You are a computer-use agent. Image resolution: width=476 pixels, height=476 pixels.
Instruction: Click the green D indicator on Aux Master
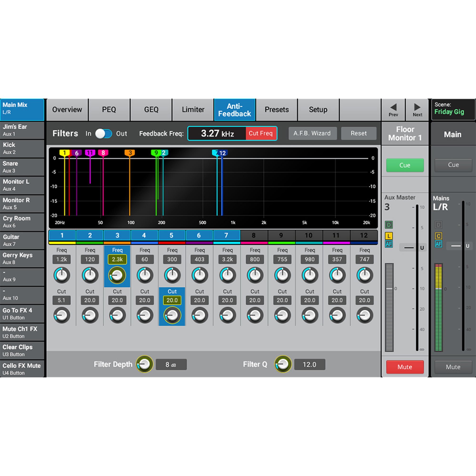pos(389,225)
